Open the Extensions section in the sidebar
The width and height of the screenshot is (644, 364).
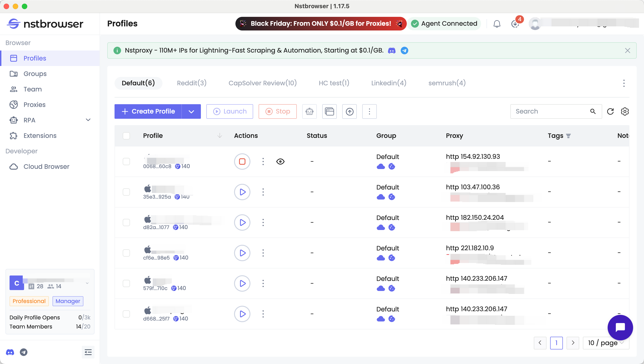click(40, 136)
